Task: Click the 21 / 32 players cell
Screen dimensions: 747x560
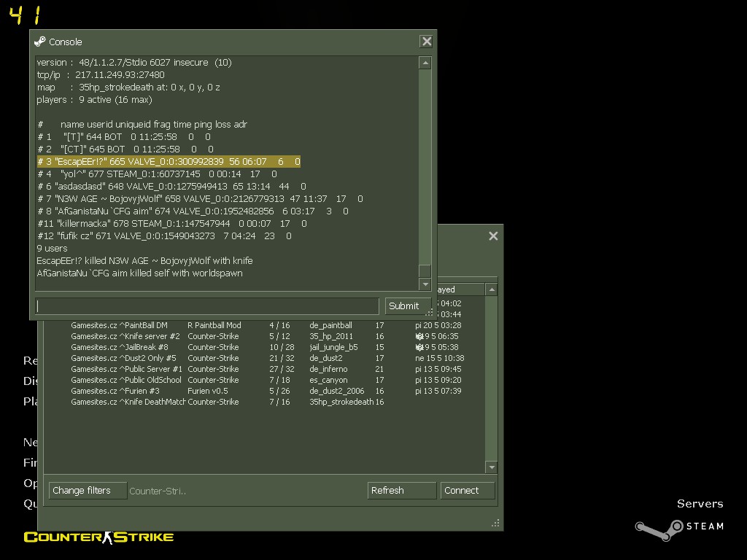Action: [282, 358]
